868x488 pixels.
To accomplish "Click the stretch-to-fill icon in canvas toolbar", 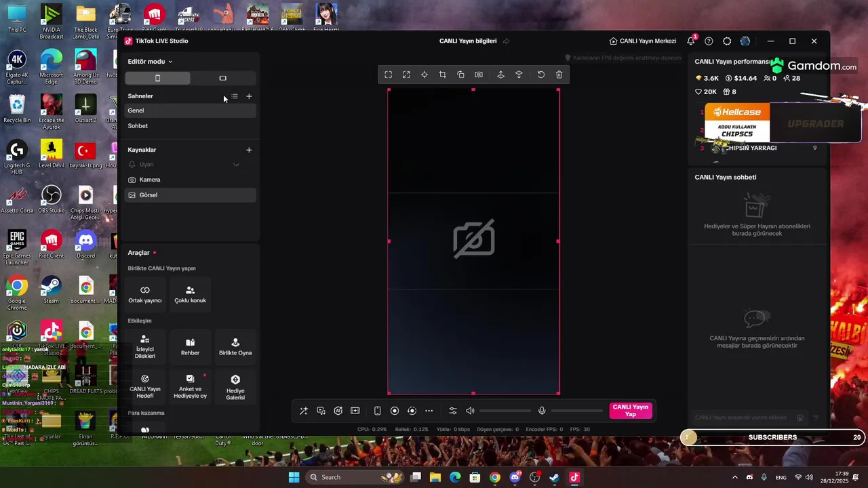I will click(x=406, y=75).
